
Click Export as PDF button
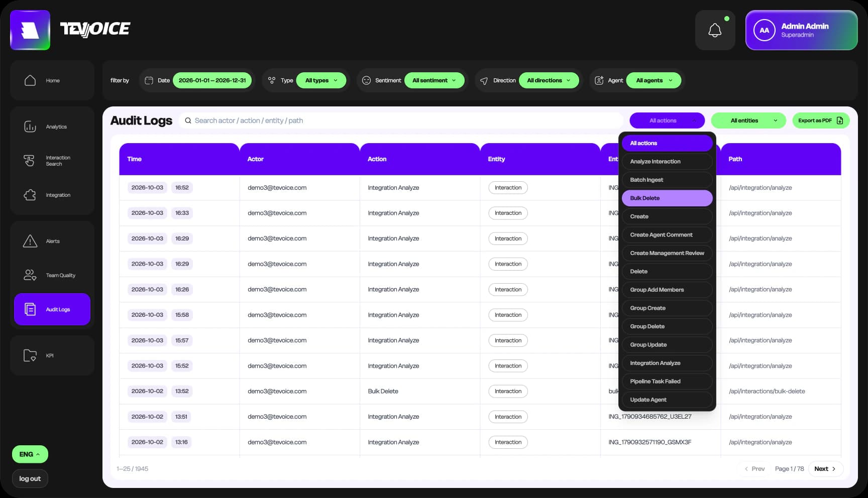(821, 120)
